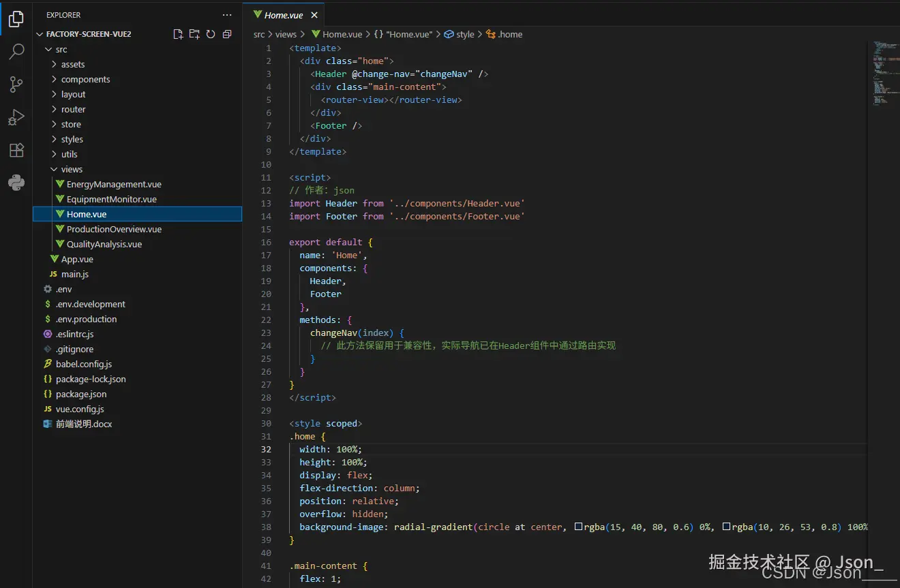Open the Explorer view in activity bar
This screenshot has height=588, width=900.
click(x=16, y=19)
